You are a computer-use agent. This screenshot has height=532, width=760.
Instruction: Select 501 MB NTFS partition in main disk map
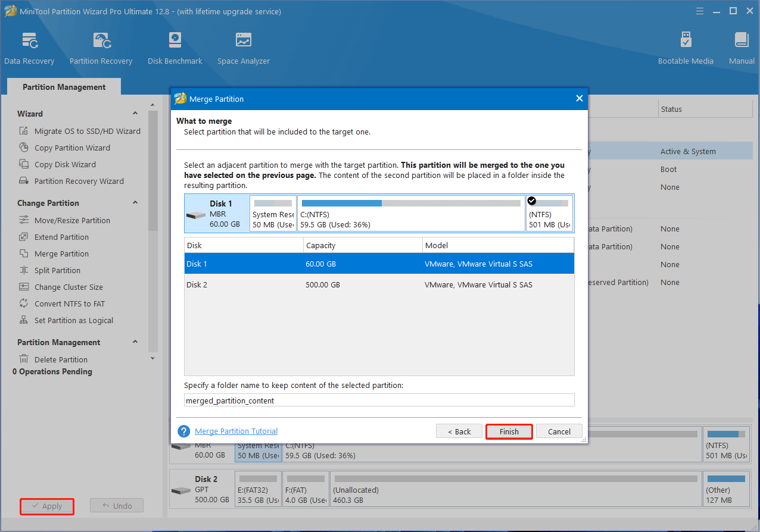[727, 443]
